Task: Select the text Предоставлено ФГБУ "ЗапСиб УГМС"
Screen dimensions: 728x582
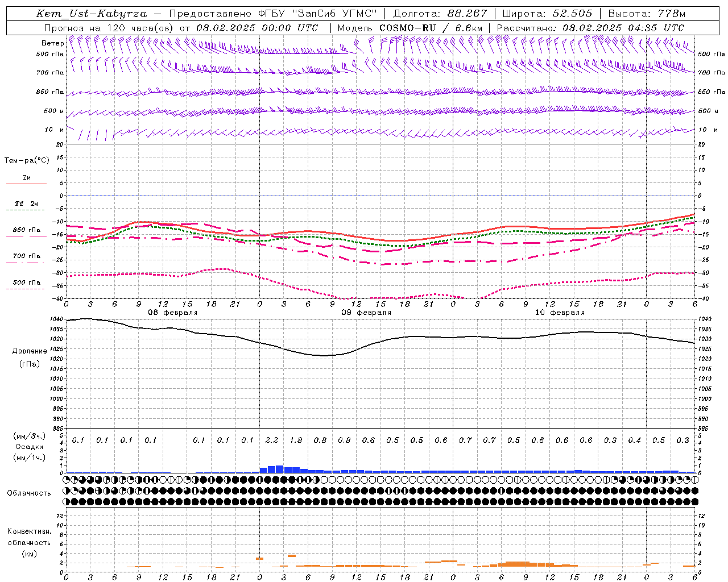Action: (x=274, y=14)
